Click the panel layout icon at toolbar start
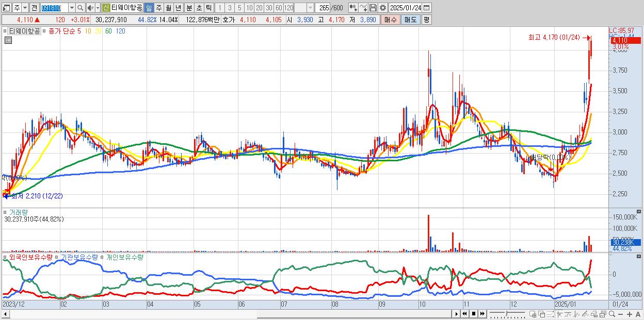The width and height of the screenshot is (644, 320). coord(6,8)
